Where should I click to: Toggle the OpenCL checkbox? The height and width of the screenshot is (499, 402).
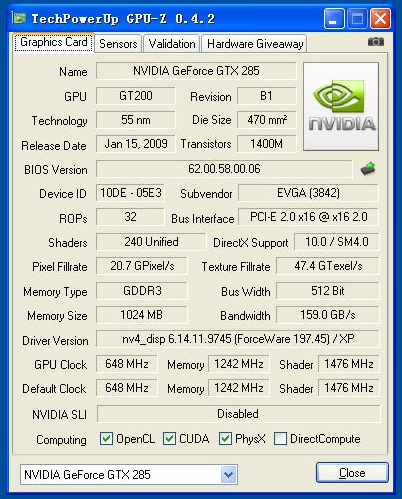point(106,439)
